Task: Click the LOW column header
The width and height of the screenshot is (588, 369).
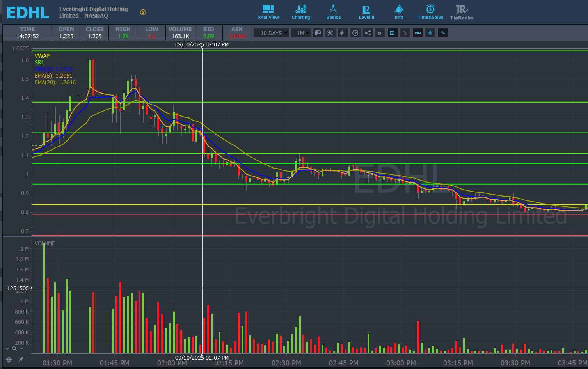Action: (x=152, y=29)
